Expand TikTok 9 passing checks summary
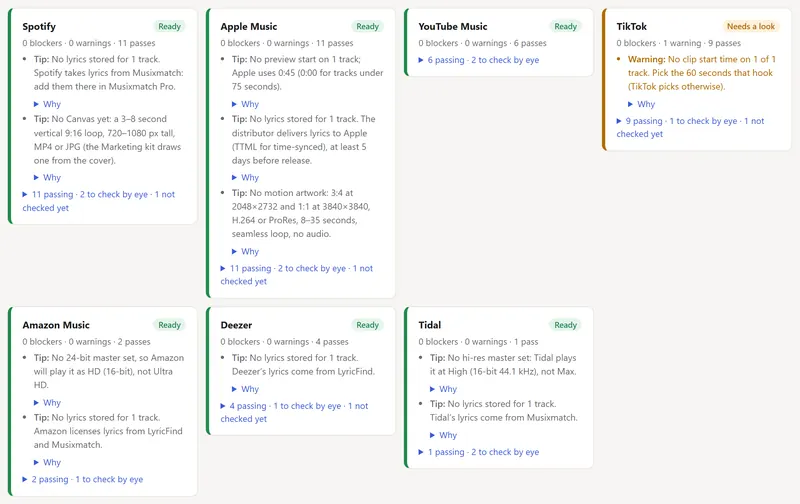800x504 pixels. [690, 128]
